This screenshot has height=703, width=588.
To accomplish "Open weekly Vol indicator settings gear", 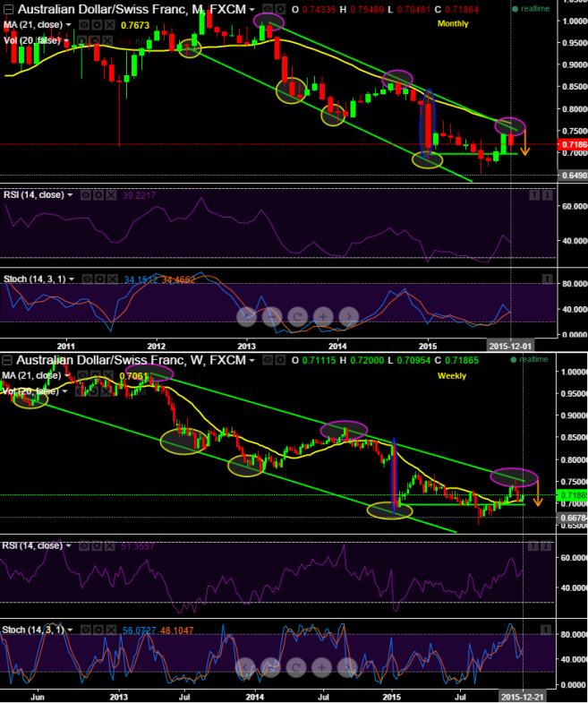I will (93, 391).
